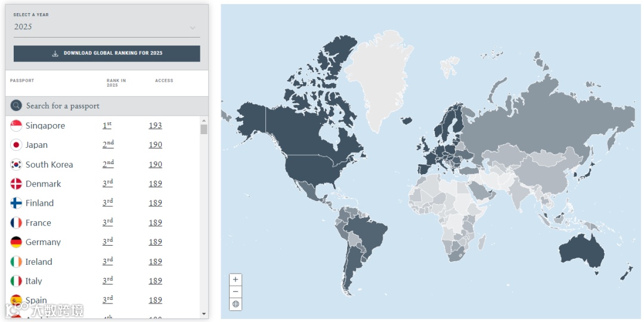Click the magnifier search icon
This screenshot has height=322, width=644.
point(17,106)
